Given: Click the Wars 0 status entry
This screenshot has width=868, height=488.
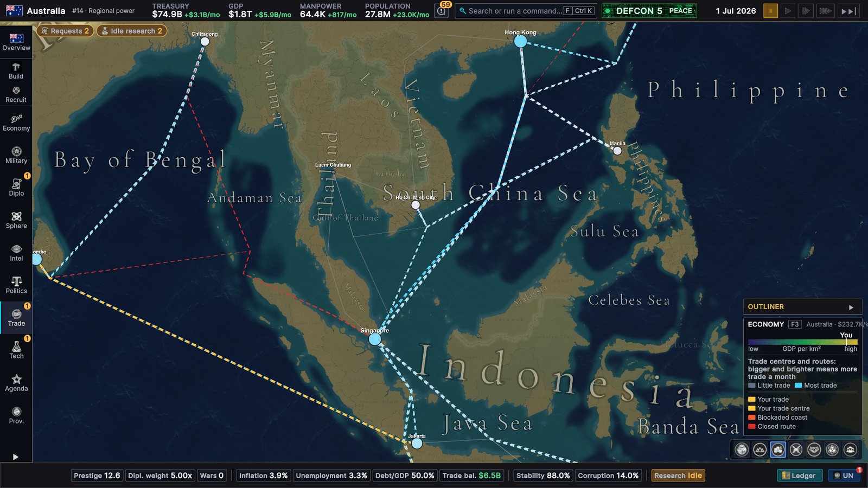Looking at the screenshot, I should tap(212, 476).
